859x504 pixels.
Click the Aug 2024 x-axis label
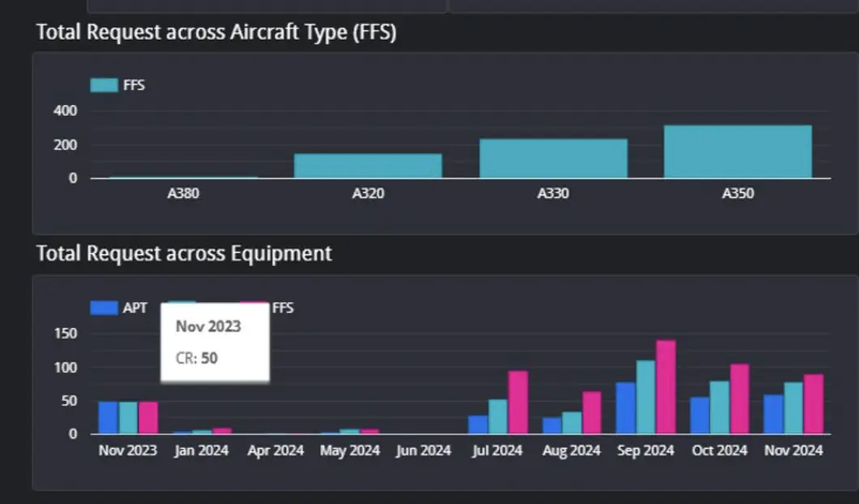click(571, 451)
